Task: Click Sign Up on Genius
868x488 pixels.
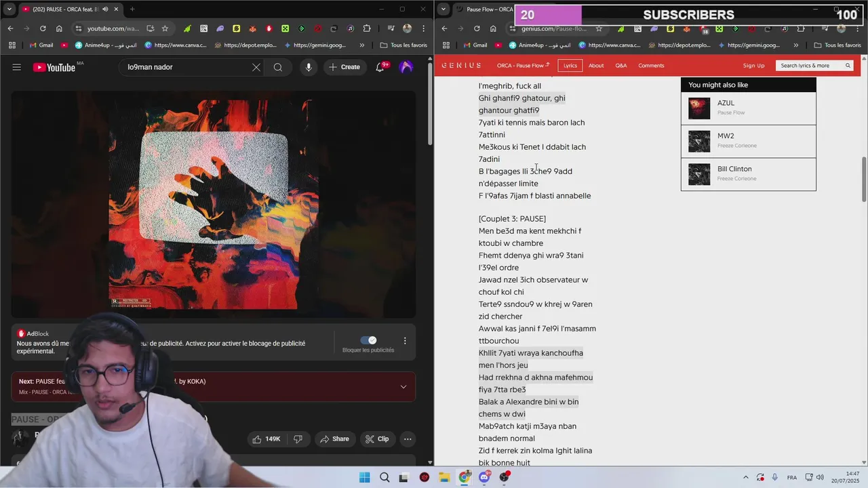Action: tap(753, 66)
